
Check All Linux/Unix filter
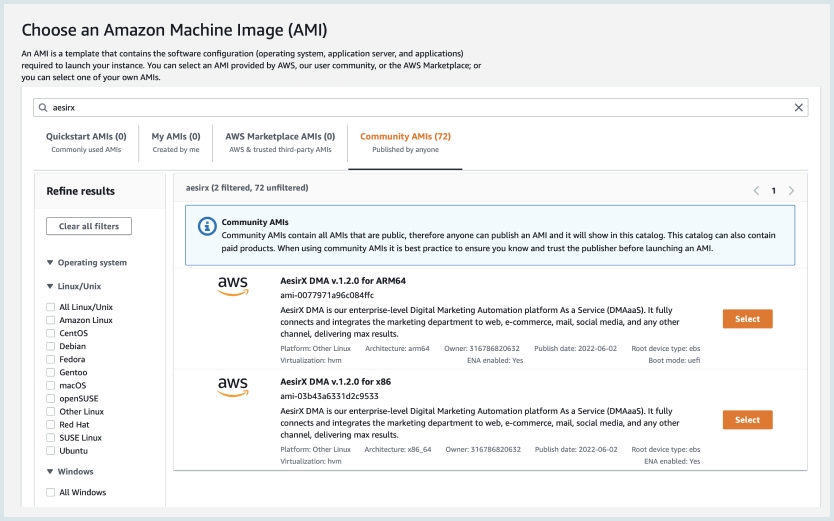51,307
